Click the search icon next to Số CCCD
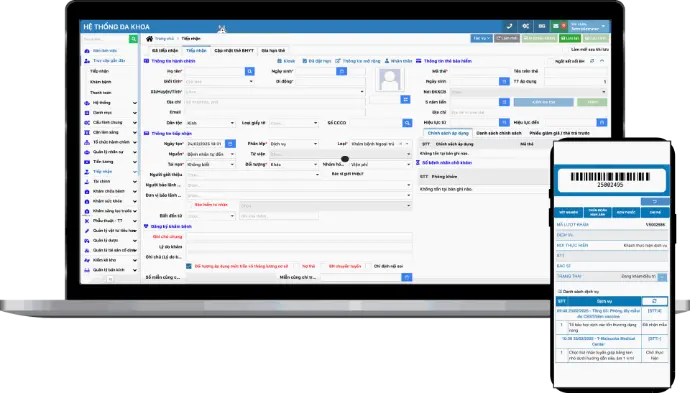Image resolution: width=690 pixels, height=393 pixels. pos(407,123)
